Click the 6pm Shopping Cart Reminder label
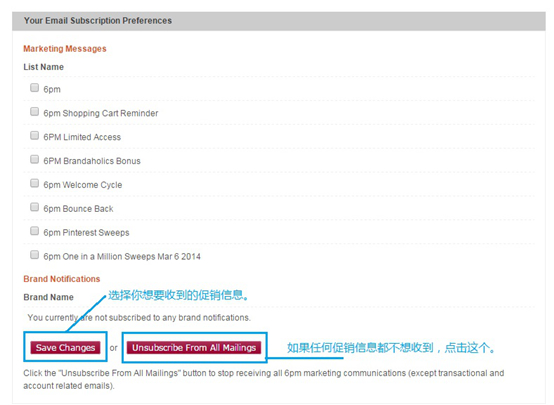This screenshot has height=405, width=554. tap(101, 113)
